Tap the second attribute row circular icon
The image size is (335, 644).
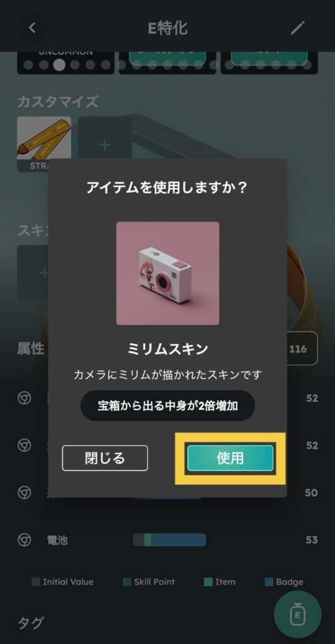(25, 445)
